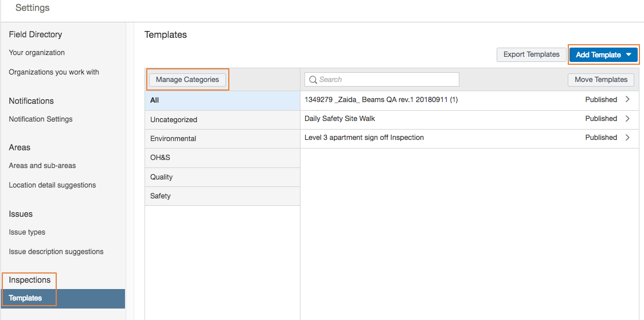
Task: Click the Export Templates button
Action: pyautogui.click(x=531, y=54)
